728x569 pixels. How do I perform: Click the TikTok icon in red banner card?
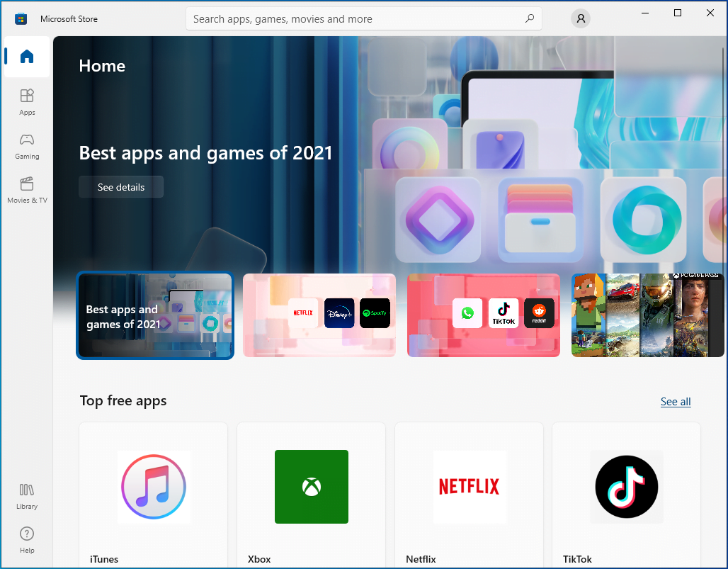504,313
